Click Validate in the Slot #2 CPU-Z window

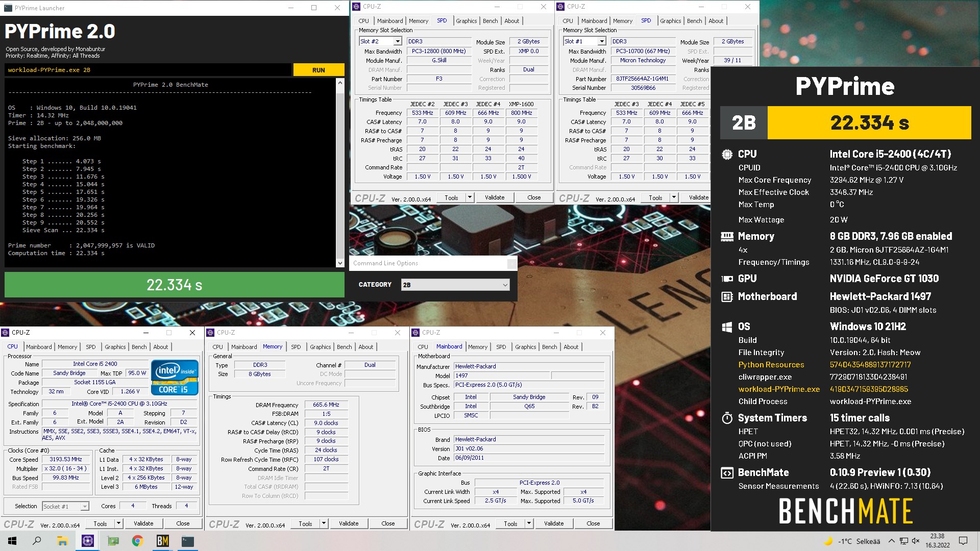coord(495,197)
